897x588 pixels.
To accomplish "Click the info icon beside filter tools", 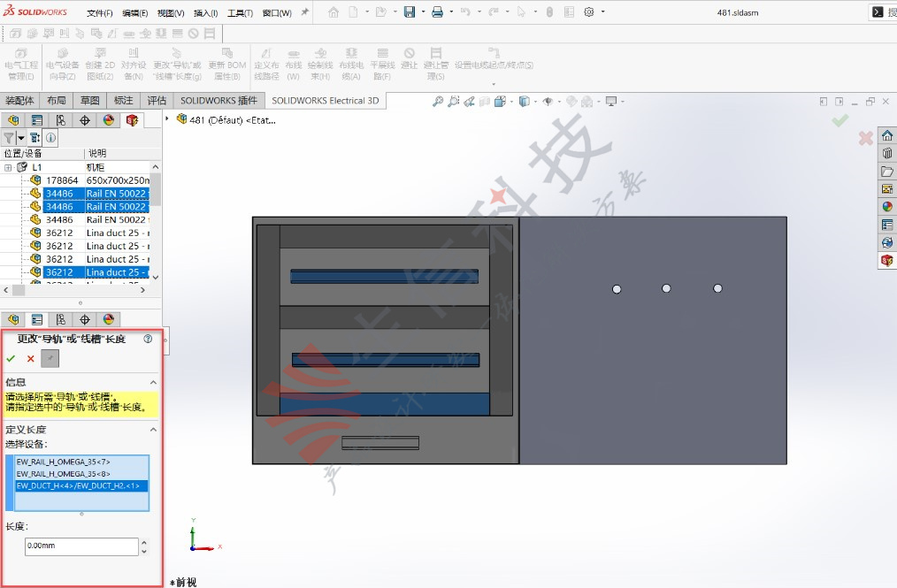I will tap(51, 138).
